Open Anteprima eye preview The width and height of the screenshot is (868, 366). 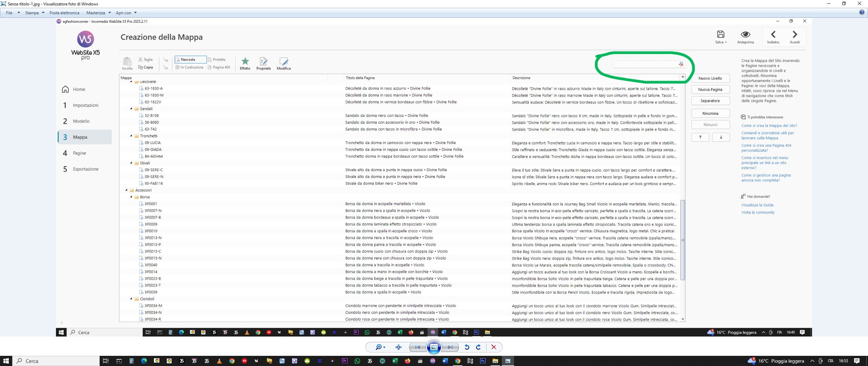745,35
